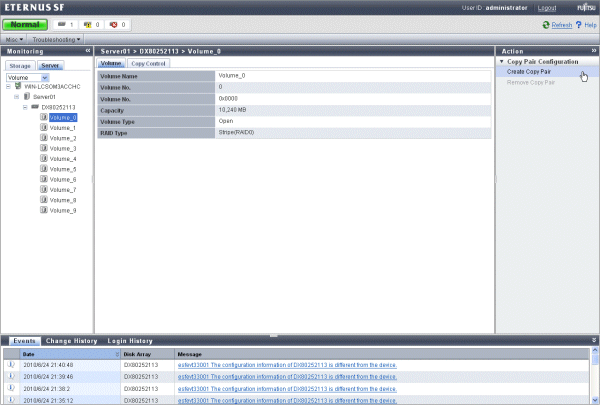Open the Login History tab
This screenshot has width=600, height=405.
[130, 341]
